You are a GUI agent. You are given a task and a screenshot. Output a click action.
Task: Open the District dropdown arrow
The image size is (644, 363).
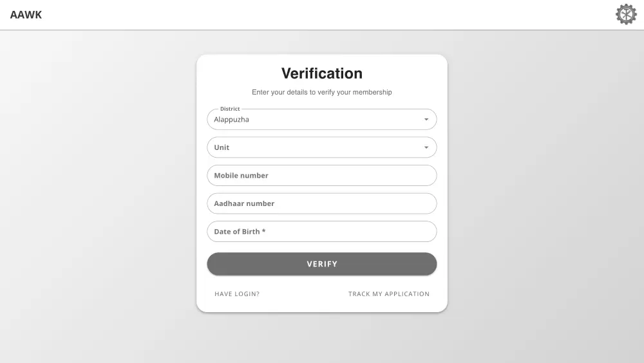tap(426, 120)
